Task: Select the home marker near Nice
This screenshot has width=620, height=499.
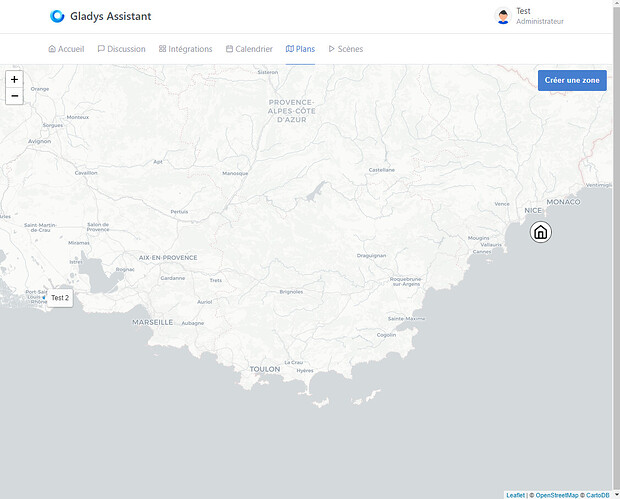Action: click(x=540, y=233)
